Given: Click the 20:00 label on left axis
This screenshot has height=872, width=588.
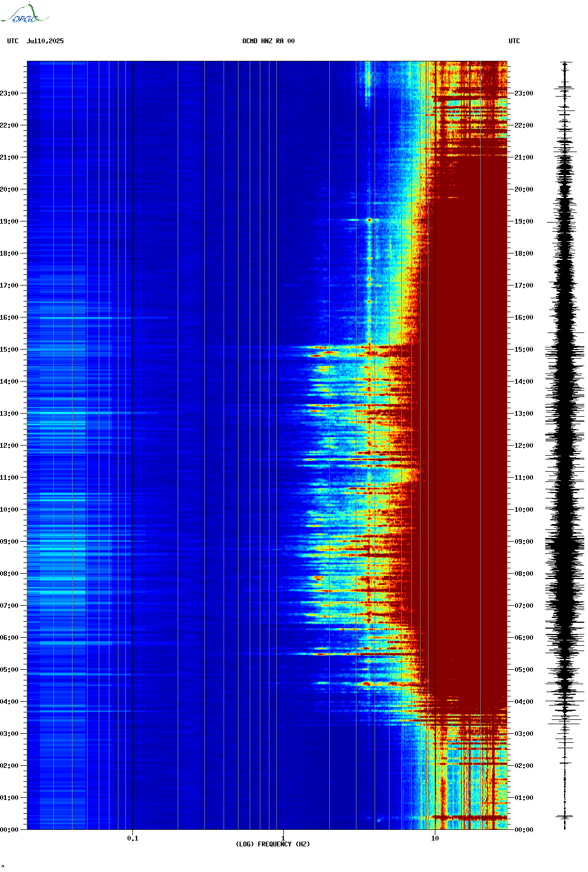Looking at the screenshot, I should click(9, 189).
